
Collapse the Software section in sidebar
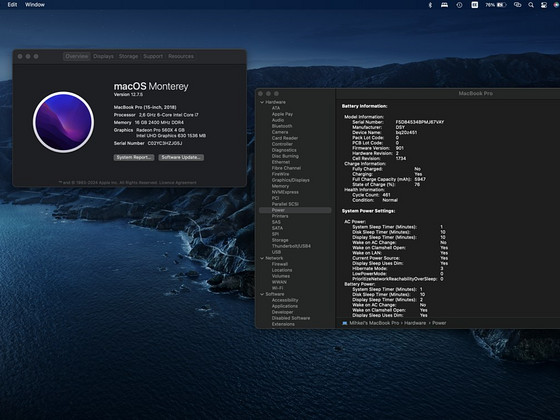coord(262,294)
